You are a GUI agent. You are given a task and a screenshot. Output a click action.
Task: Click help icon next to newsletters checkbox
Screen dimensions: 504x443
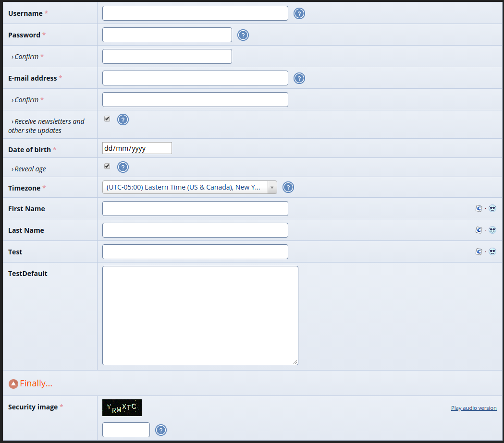tap(123, 120)
